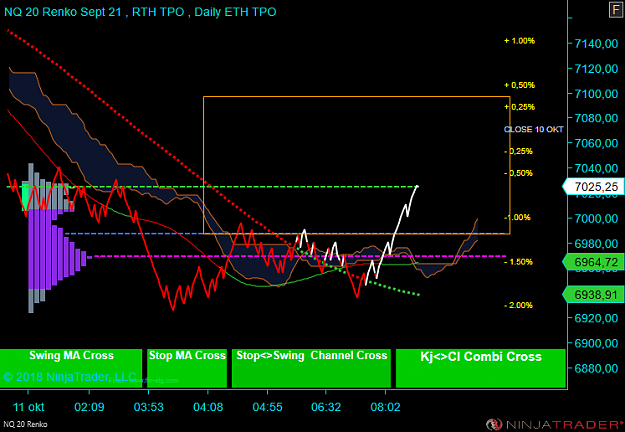
Task: Click the 6920,00 price axis label
Action: [x=596, y=318]
